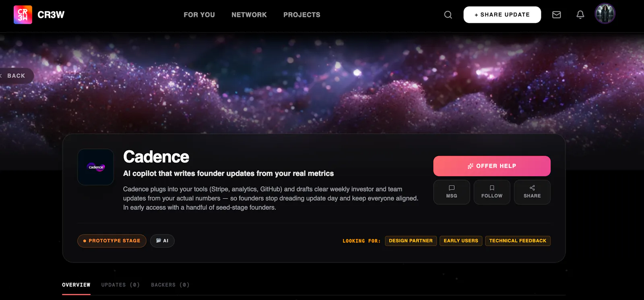Viewport: 644px width, 300px height.
Task: Click the Share Update button
Action: [502, 15]
